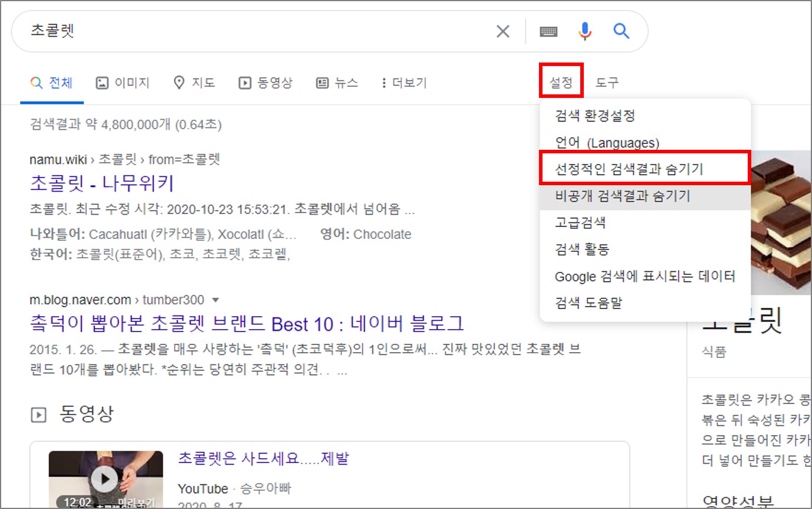Image resolution: width=812 pixels, height=509 pixels.
Task: Click the m.blog.naver.com breadcrumb URL
Action: (116, 300)
